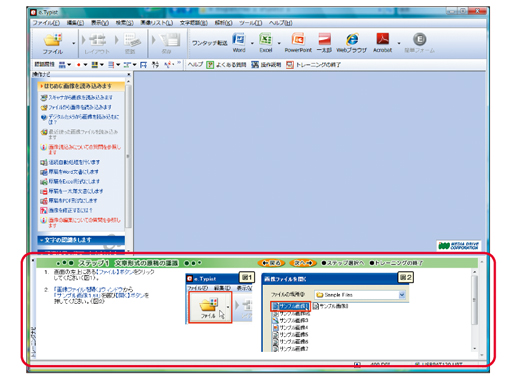Click the 一太郎 transfer icon
The width and height of the screenshot is (514, 392).
pos(324,39)
